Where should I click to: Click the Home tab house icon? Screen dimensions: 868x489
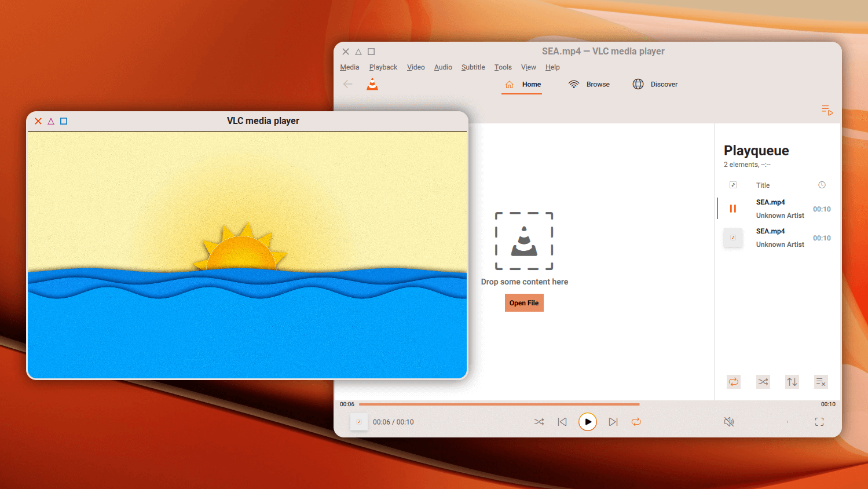(x=510, y=85)
